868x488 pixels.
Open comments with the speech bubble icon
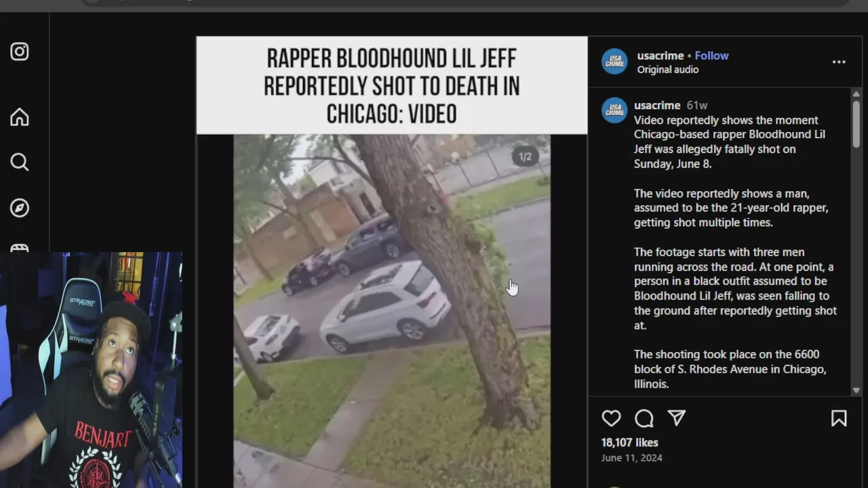click(644, 418)
